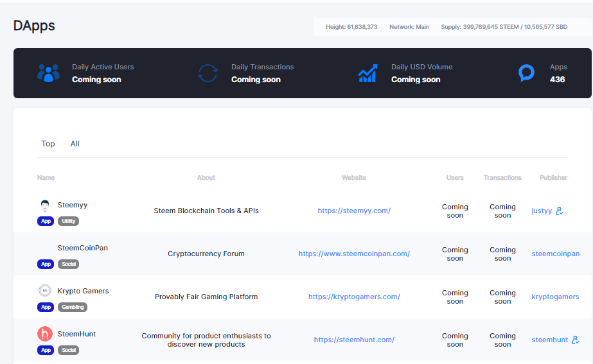Click the Daily Active Users people icon
The width and height of the screenshot is (593, 364).
point(48,73)
